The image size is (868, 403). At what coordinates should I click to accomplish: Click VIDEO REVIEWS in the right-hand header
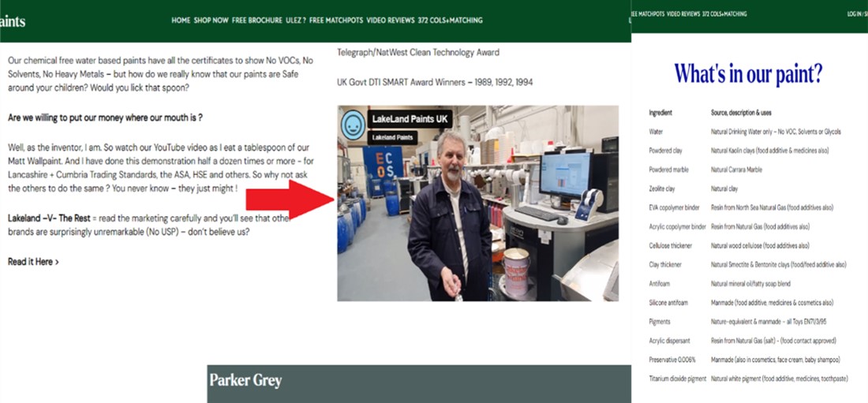coord(683,14)
